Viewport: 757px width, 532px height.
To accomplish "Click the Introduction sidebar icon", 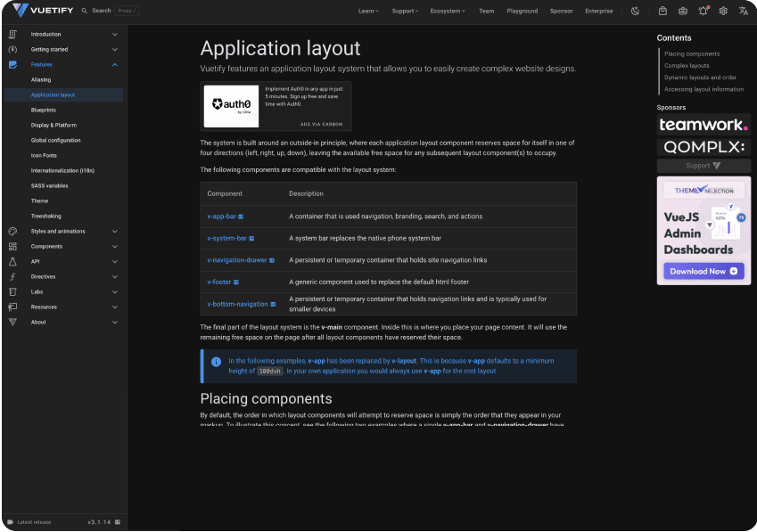I will pos(13,34).
